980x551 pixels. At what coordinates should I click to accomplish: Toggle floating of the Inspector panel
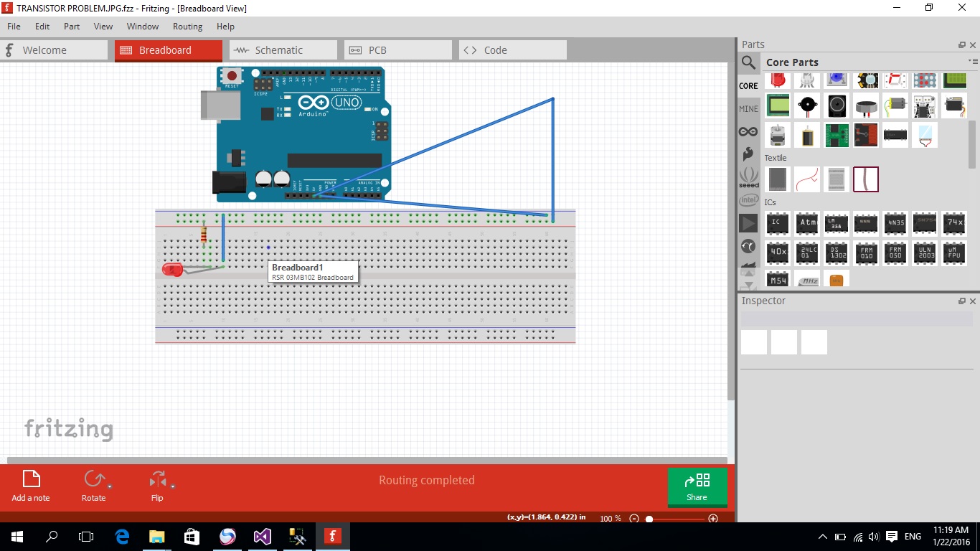[x=961, y=301]
